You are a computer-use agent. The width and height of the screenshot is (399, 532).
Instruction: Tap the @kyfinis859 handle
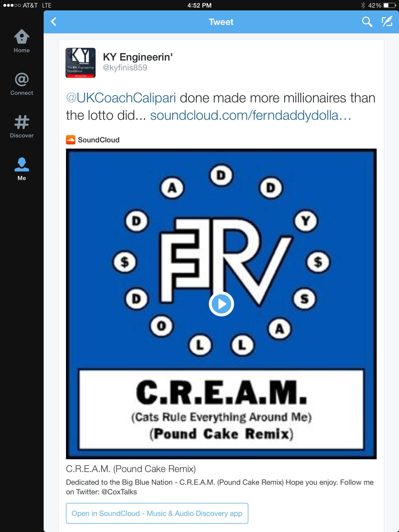tap(125, 68)
